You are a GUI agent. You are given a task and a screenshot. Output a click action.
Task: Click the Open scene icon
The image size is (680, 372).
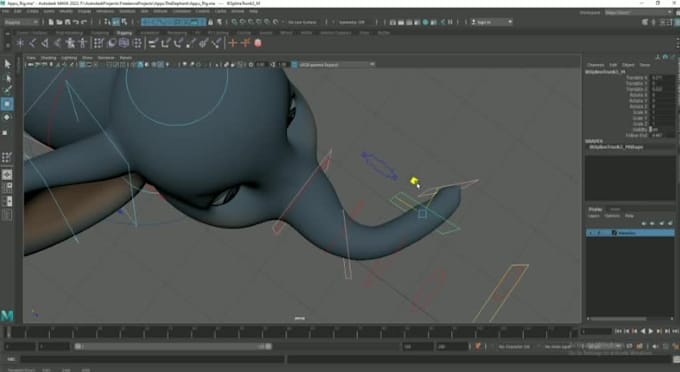[x=59, y=22]
